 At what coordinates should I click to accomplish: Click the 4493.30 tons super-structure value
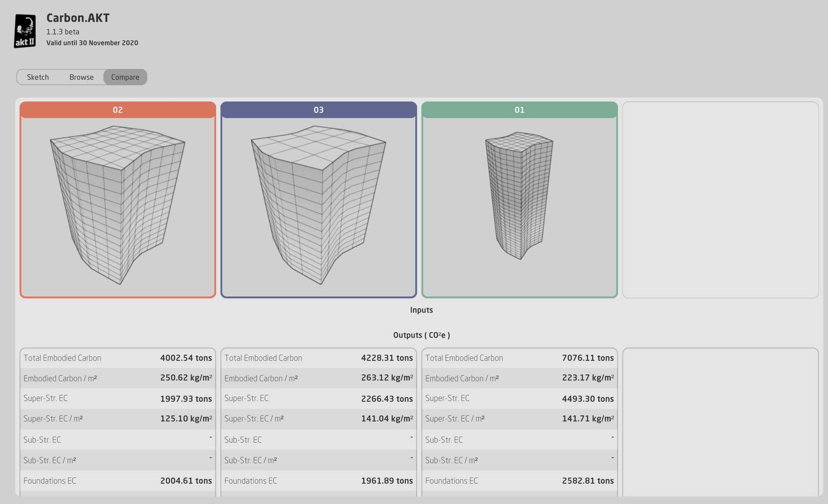588,399
